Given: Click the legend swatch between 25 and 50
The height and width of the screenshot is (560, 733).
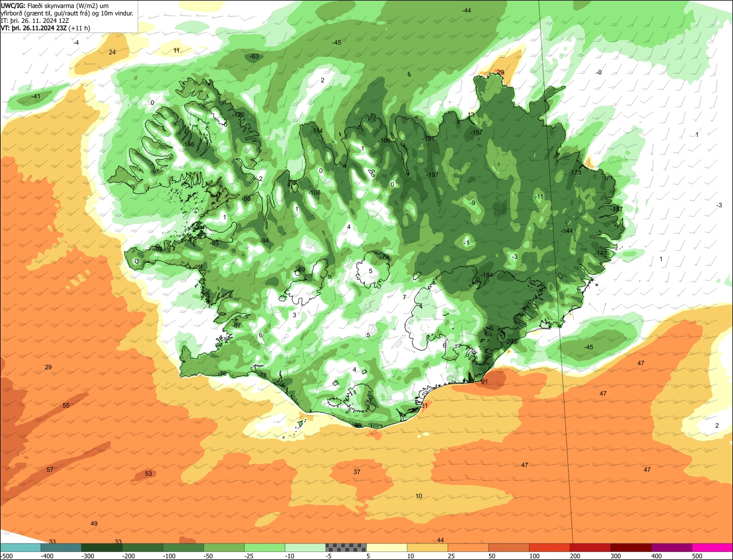Looking at the screenshot, I should [468, 547].
